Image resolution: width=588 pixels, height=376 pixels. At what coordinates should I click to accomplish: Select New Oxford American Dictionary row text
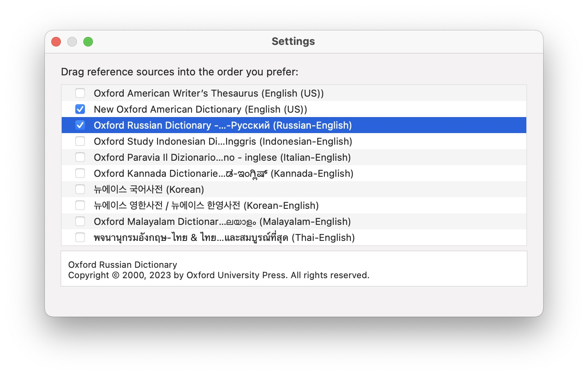click(200, 109)
